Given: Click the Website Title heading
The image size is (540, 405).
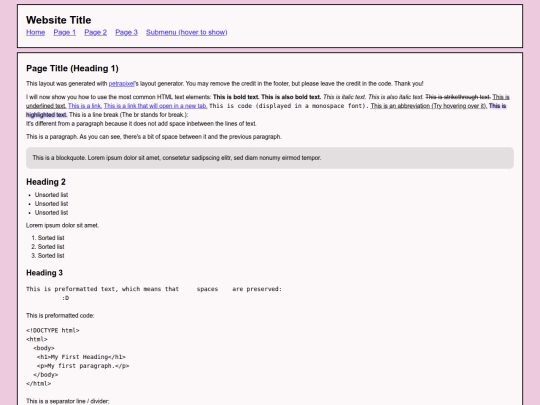Looking at the screenshot, I should click(x=59, y=20).
